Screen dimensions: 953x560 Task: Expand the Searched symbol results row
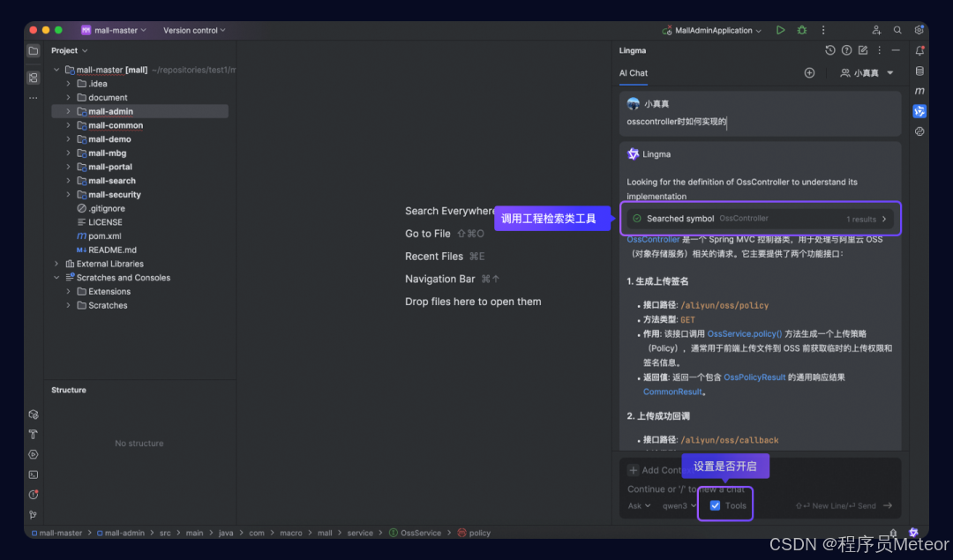[x=761, y=219]
